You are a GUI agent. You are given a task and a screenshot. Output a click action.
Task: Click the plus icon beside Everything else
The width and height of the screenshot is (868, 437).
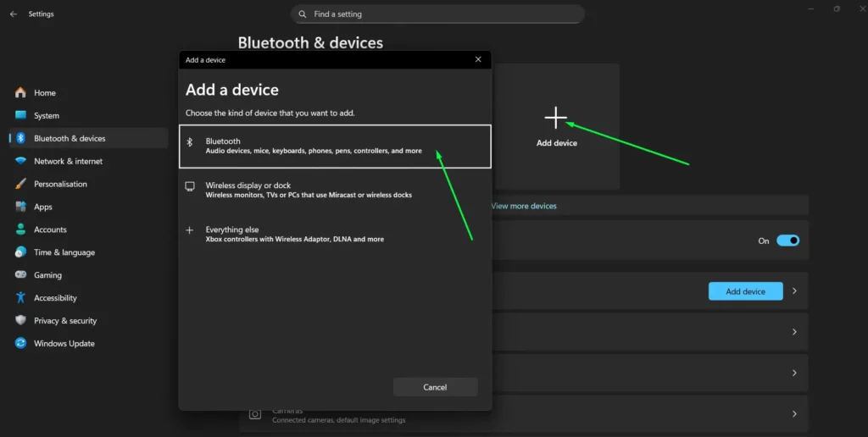tap(189, 230)
